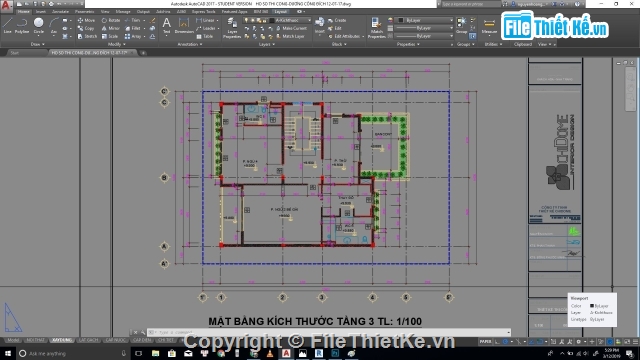
Task: Select the Line drawing tool
Action: coord(7,25)
